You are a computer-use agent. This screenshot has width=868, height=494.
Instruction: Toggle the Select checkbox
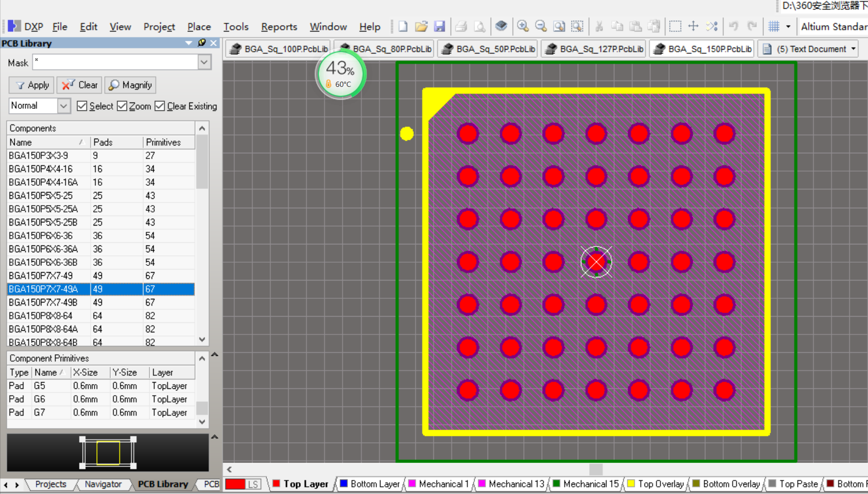[82, 106]
